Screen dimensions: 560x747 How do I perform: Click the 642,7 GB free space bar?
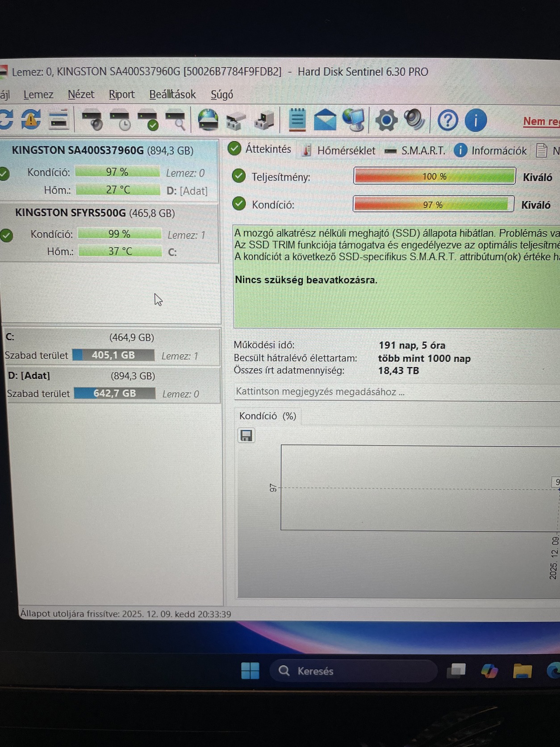[115, 393]
